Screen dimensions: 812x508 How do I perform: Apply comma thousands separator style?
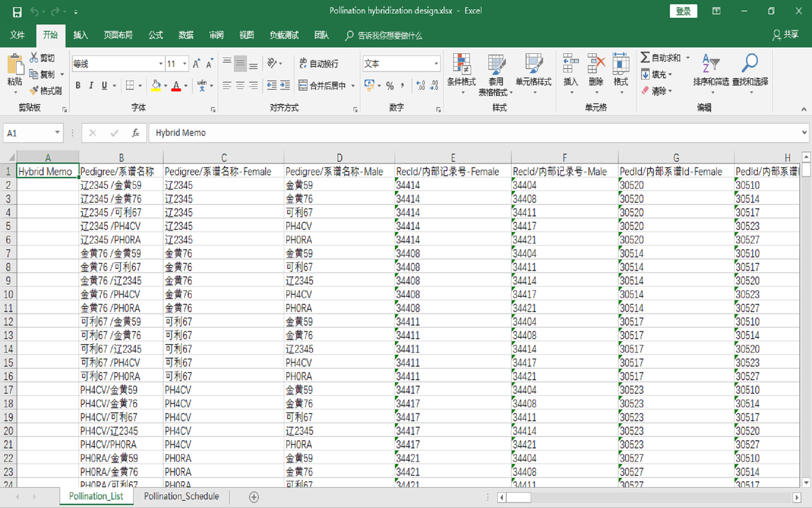[x=402, y=86]
